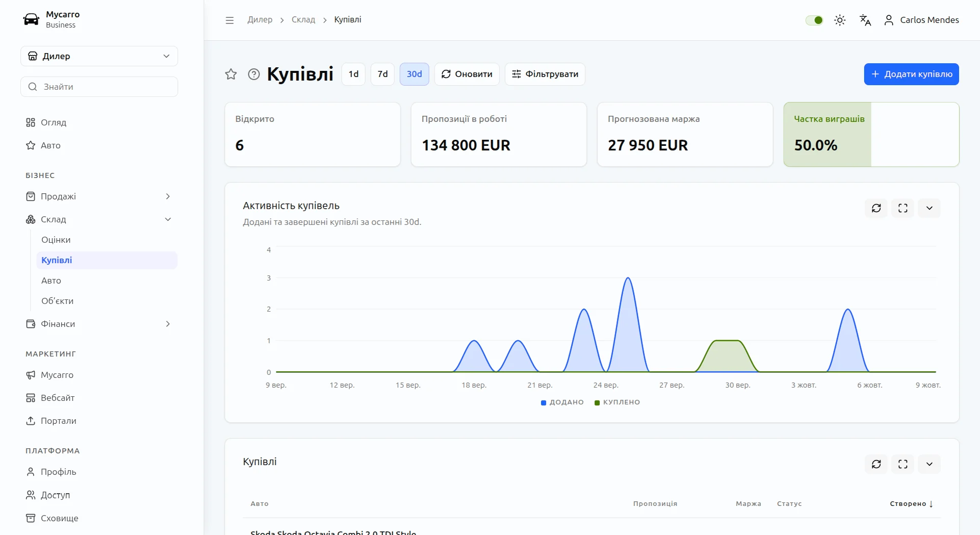This screenshot has width=980, height=535.
Task: Open Mycarro marketing megaphone item
Action: coord(99,375)
